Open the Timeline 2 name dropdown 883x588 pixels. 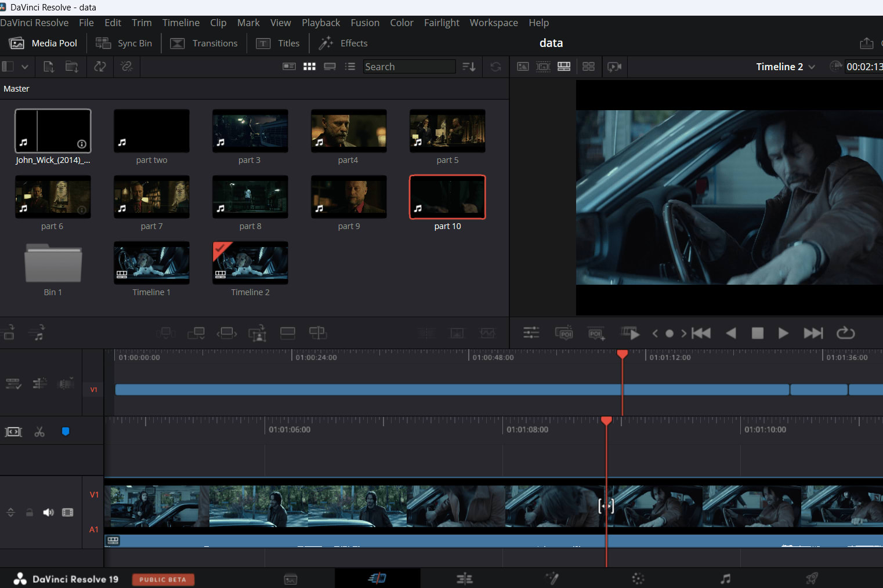[x=786, y=67]
